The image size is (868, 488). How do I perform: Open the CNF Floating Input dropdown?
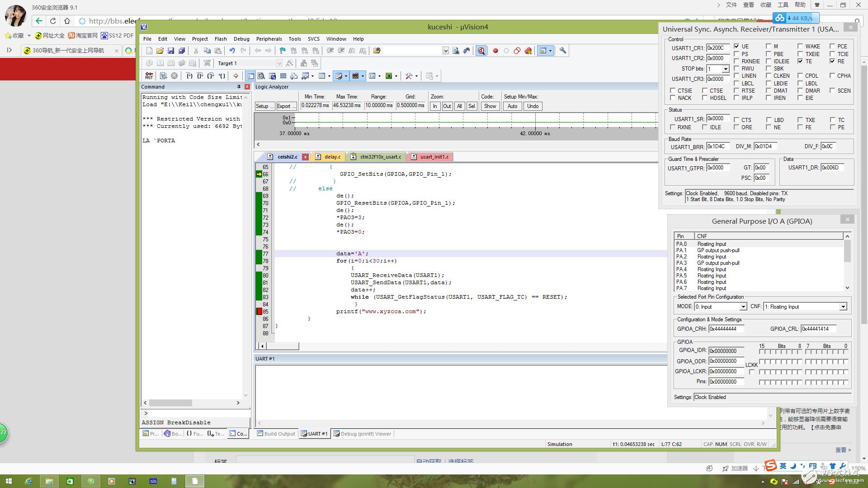[843, 307]
